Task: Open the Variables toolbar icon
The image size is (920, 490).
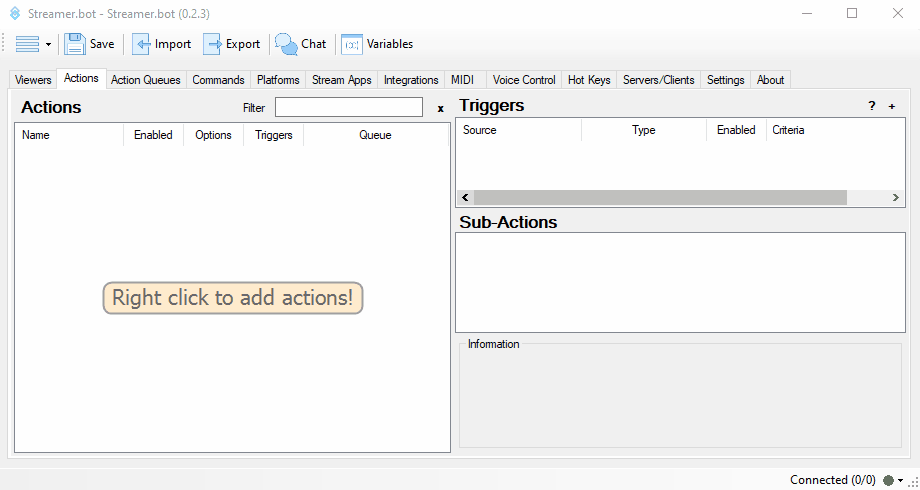Action: click(x=352, y=44)
